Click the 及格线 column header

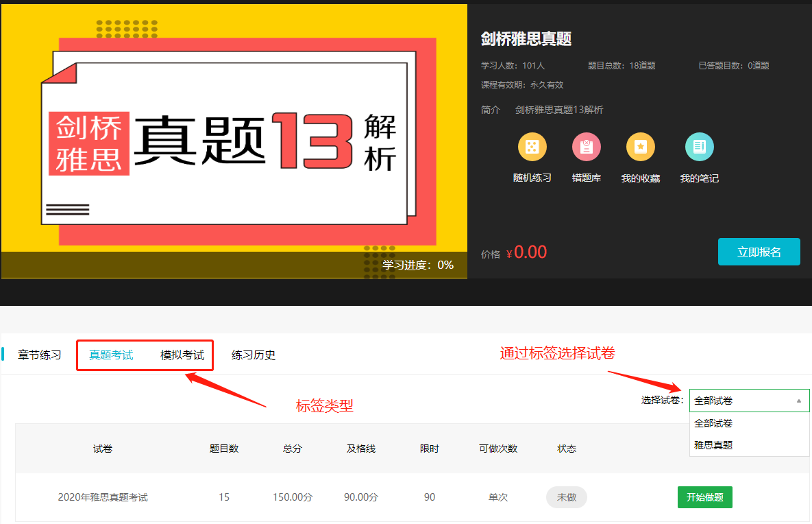(361, 449)
